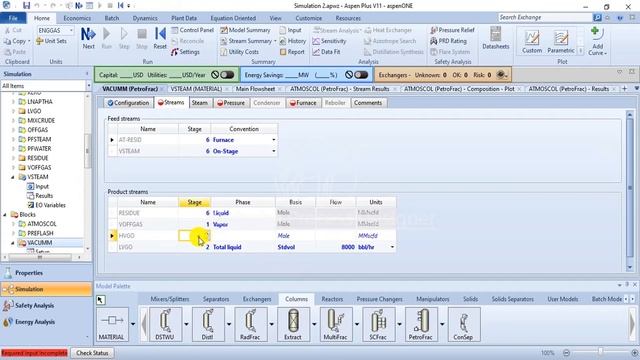Switch to VSTEAM (MATERIAL) document tab
This screenshot has width=640, height=360.
[x=196, y=89]
